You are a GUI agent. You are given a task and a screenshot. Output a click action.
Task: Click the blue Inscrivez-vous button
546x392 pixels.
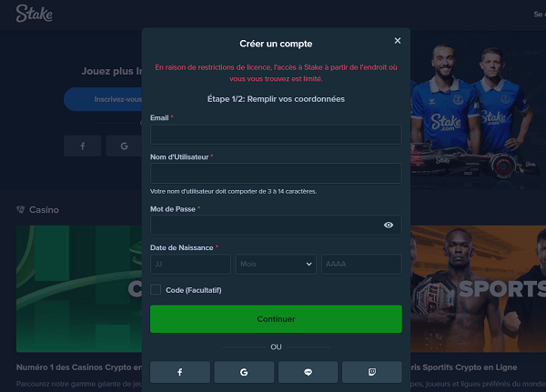(x=103, y=99)
